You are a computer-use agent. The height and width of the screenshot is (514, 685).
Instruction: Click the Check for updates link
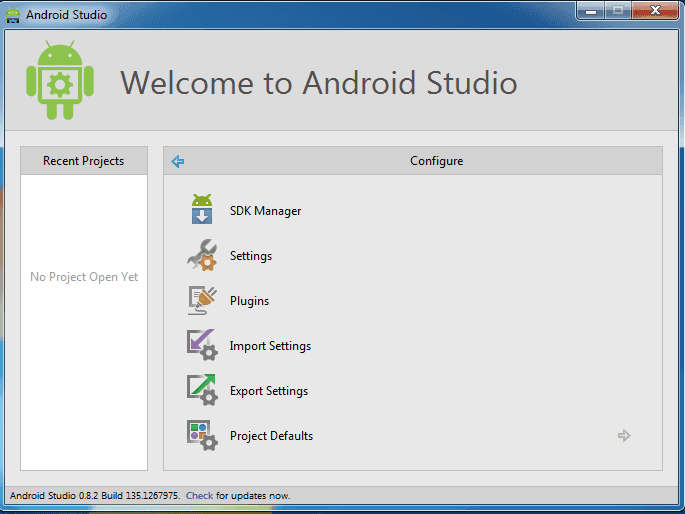[x=199, y=496]
